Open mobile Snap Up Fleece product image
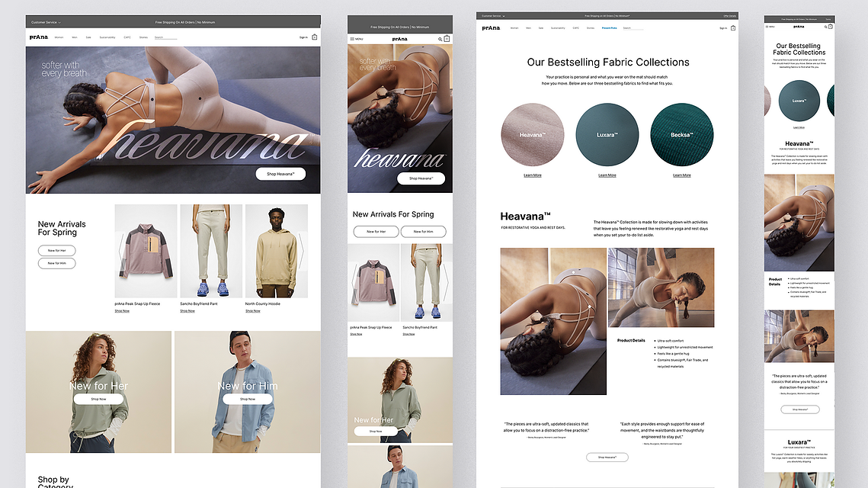868x488 pixels. (373, 282)
